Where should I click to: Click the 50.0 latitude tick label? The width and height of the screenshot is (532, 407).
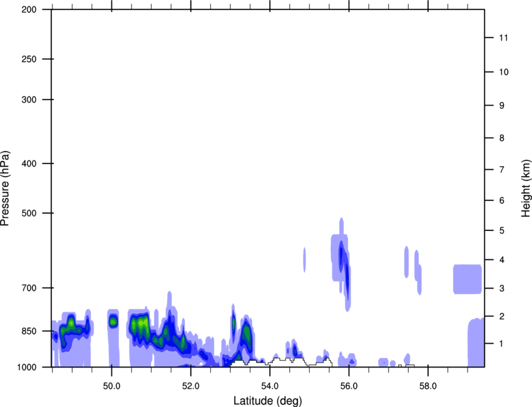[x=111, y=386]
